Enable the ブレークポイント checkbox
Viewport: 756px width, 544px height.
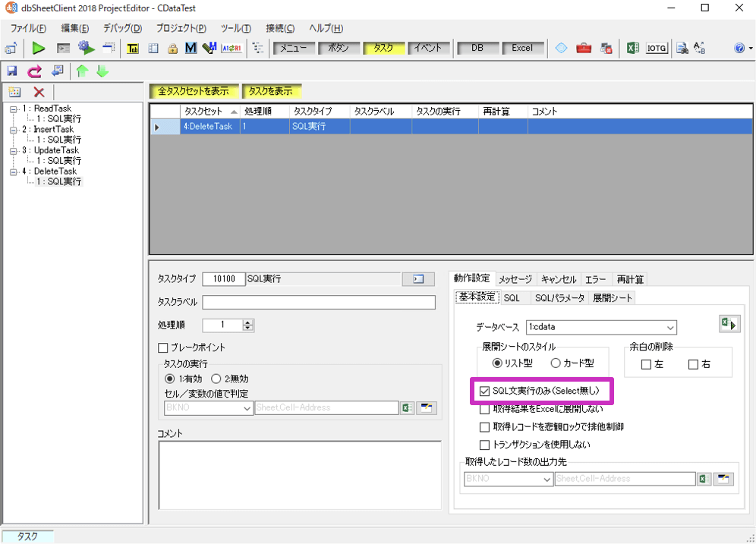(x=162, y=347)
